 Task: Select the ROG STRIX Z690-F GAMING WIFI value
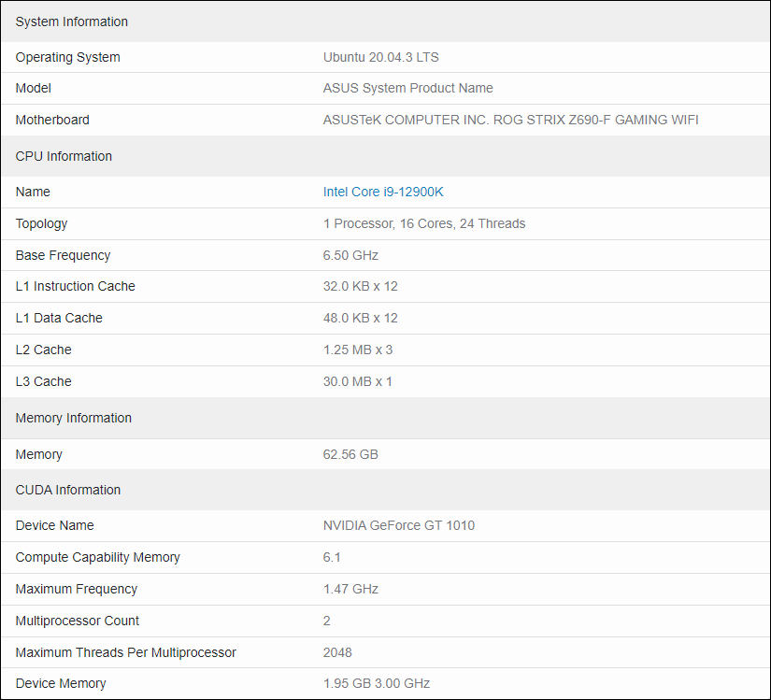[596, 120]
